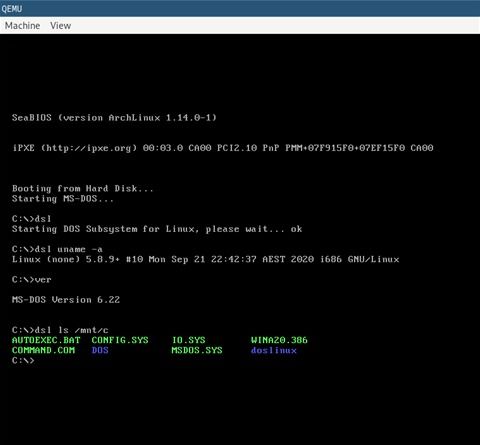Click the SeaBIOS version line
The width and height of the screenshot is (480, 445).
tap(114, 118)
